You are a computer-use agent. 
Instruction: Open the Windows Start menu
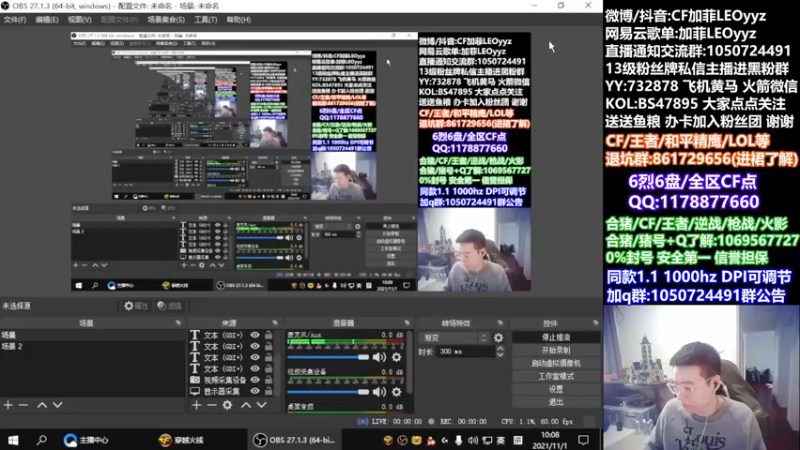13,440
